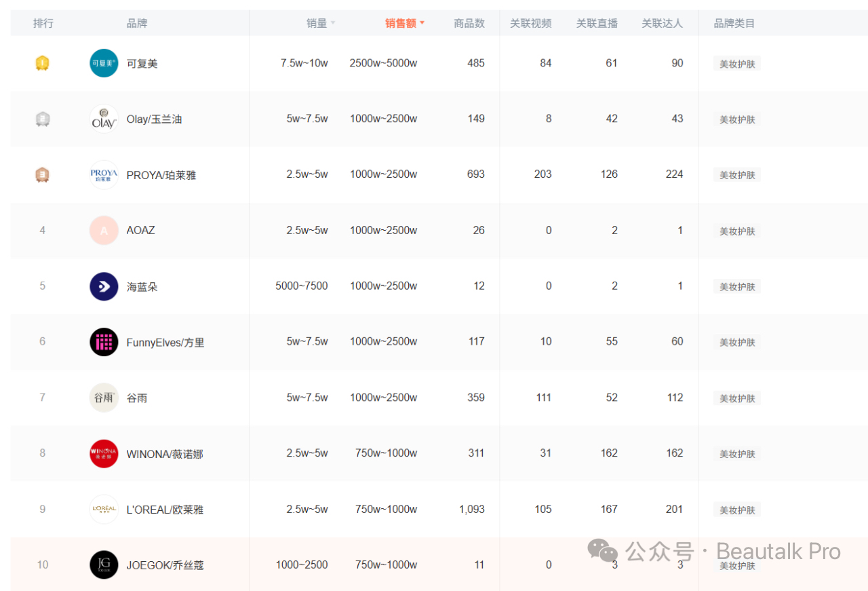Open the L'OREAL/欧莱雅 brand link
The image size is (868, 591).
click(x=165, y=510)
